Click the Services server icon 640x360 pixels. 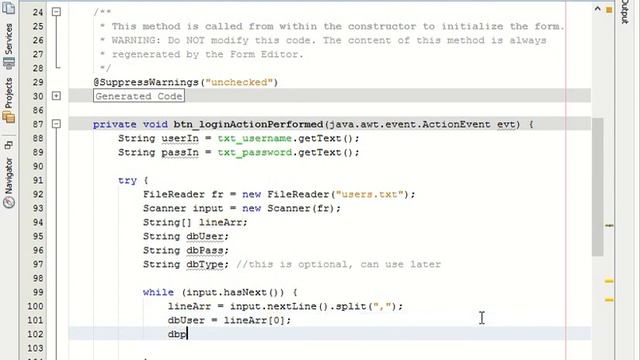[x=9, y=63]
